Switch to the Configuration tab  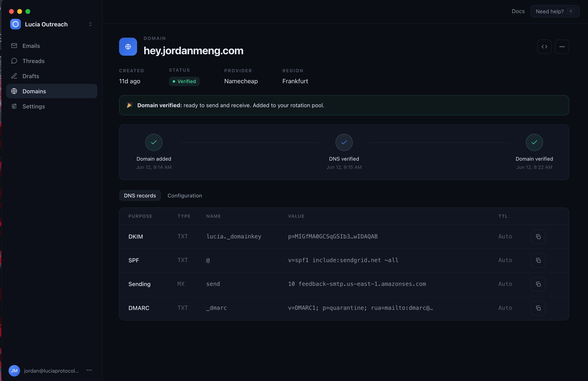[185, 195]
